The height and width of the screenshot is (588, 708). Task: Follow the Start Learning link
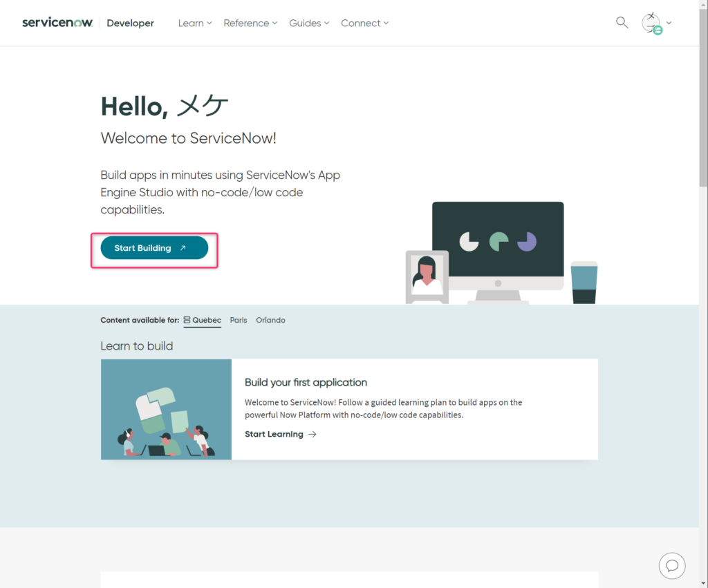coord(281,434)
